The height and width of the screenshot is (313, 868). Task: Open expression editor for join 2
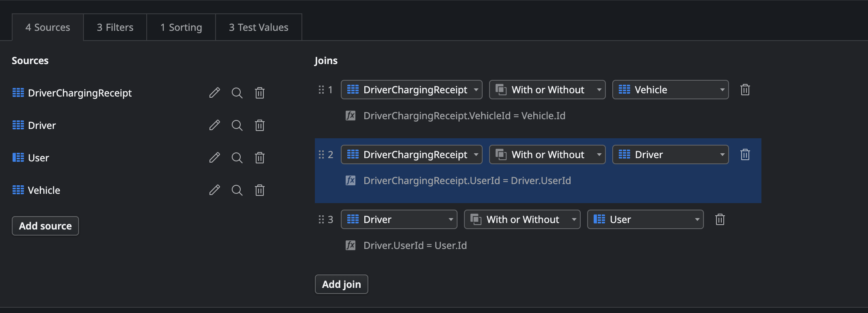(x=351, y=180)
